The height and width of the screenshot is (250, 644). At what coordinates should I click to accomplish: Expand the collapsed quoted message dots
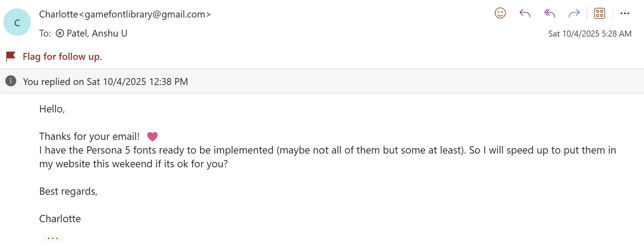(x=53, y=239)
